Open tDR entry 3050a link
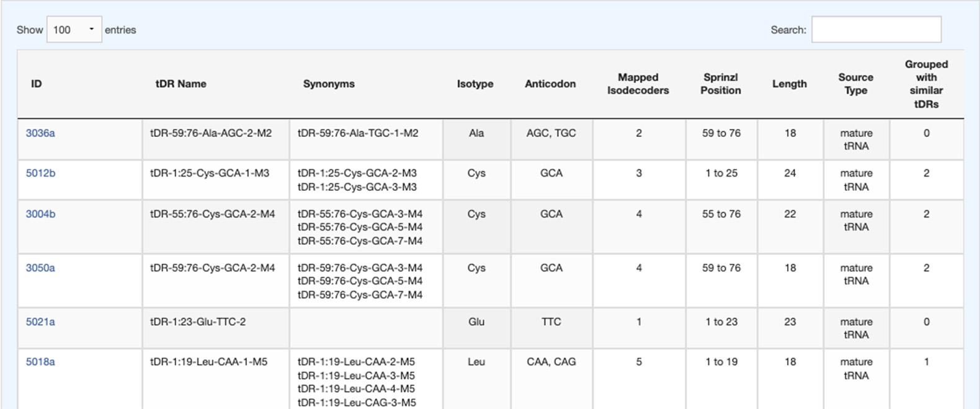Image resolution: width=980 pixels, height=409 pixels. click(x=40, y=268)
